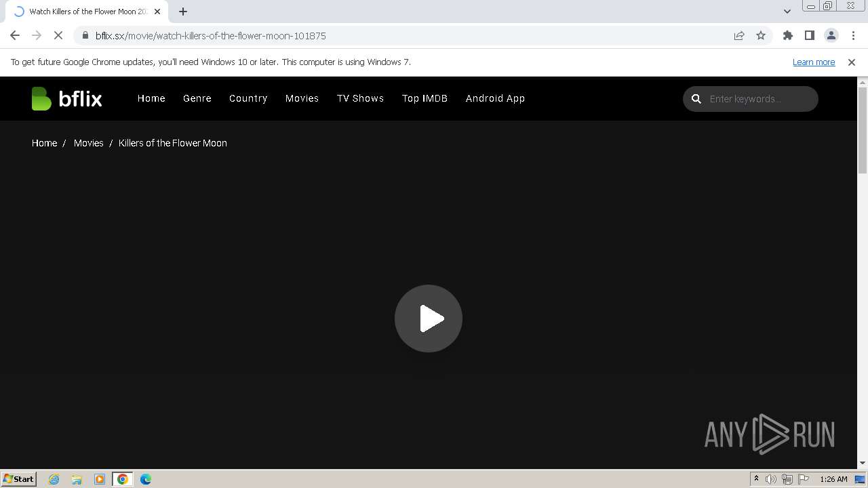Go to Movies in the navigation bar
The width and height of the screenshot is (868, 488).
(x=302, y=98)
